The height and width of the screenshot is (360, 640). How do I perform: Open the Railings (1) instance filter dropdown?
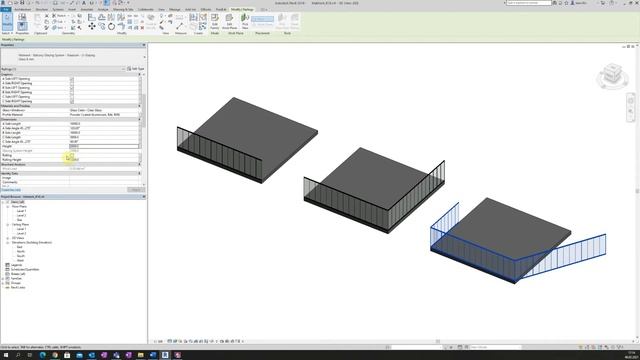click(x=123, y=69)
